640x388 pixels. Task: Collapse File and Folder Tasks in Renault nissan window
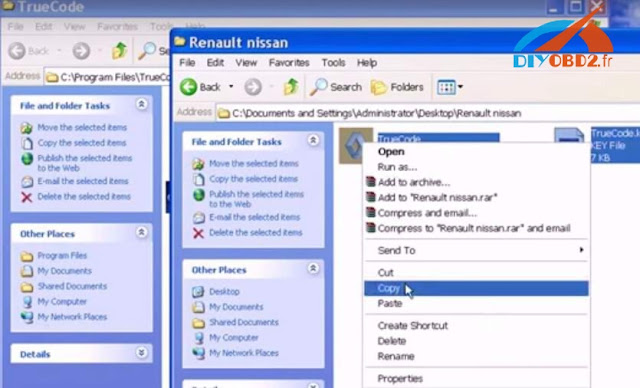(x=313, y=140)
